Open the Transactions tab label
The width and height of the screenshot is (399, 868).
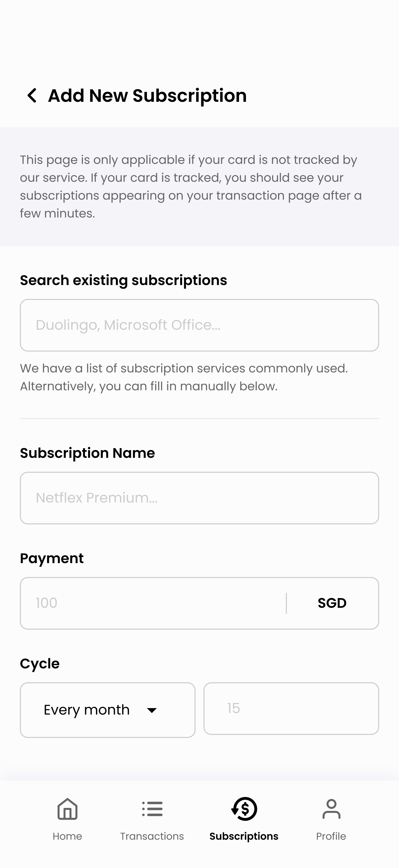152,836
